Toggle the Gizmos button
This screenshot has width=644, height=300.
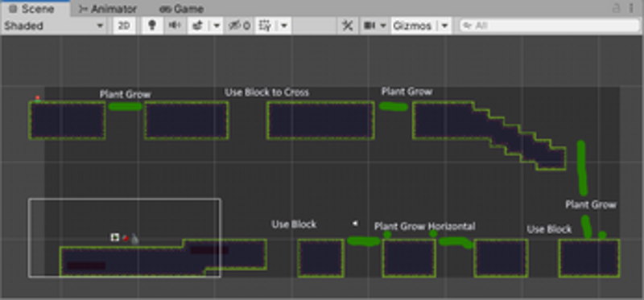(412, 26)
